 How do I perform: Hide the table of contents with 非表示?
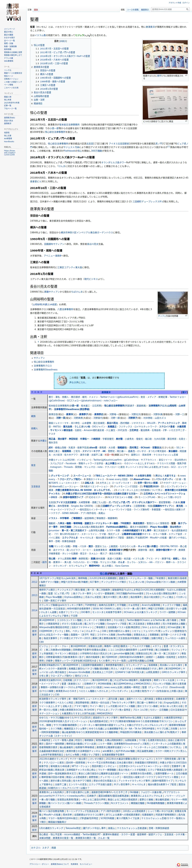coord(63,41)
